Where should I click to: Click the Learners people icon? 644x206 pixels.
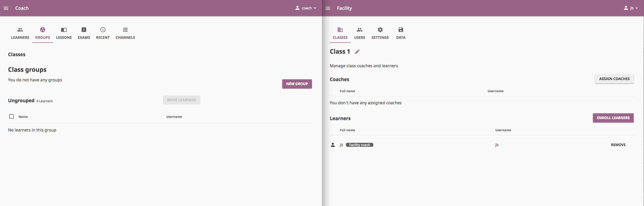(20, 30)
